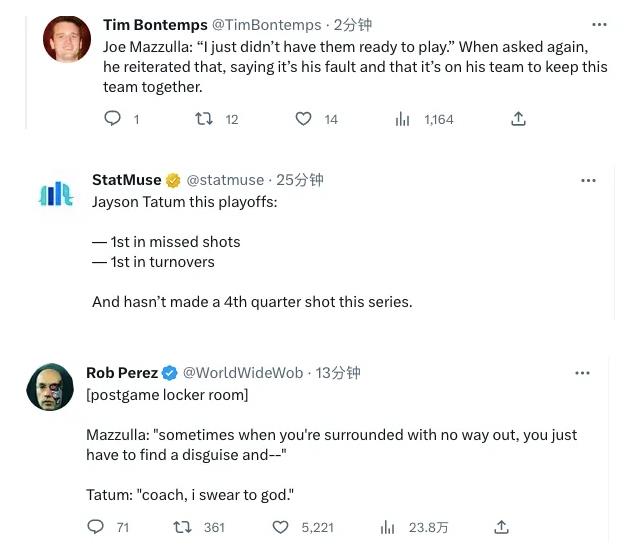This screenshot has height=549, width=624.
Task: Open more options on Tim Bontemps' tweet
Action: tap(599, 25)
